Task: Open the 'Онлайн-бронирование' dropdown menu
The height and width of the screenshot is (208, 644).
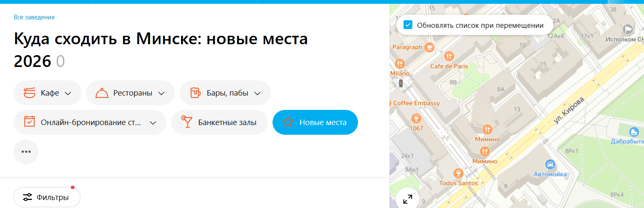Action: tap(90, 123)
